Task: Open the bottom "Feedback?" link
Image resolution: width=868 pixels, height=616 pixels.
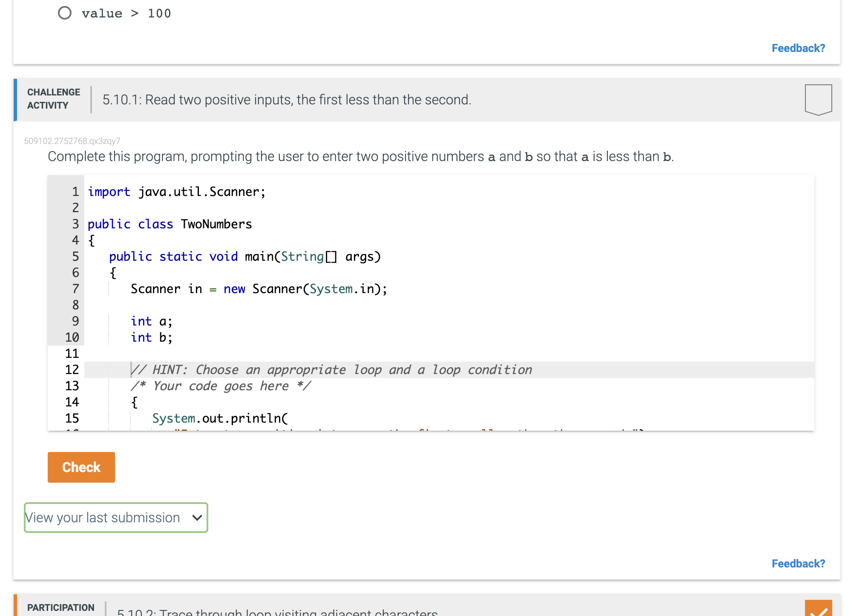Action: coord(798,563)
